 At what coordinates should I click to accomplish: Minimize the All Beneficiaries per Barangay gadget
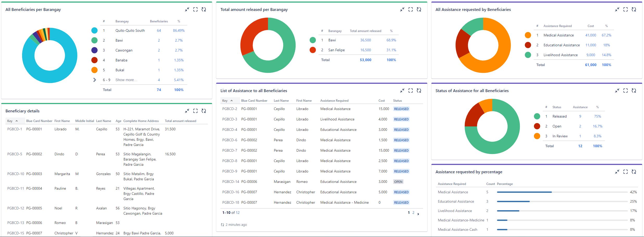pos(187,9)
